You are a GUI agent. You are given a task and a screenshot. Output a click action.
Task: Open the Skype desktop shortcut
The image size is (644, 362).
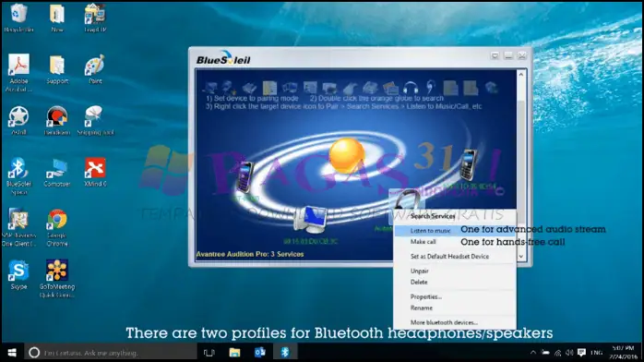coord(18,274)
